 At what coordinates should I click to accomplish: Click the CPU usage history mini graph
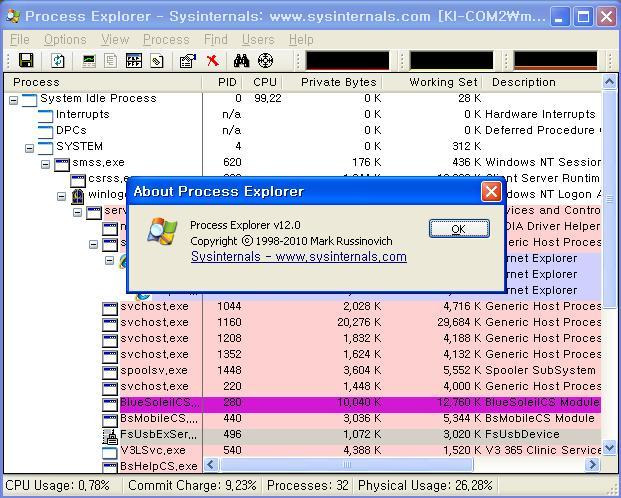(347, 61)
